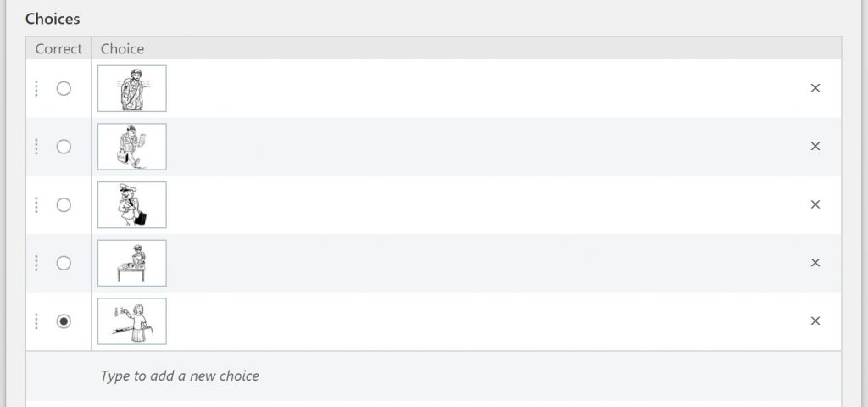Click drag handle of fifth choice row
Viewport: 868px width, 407px height.
pos(36,321)
